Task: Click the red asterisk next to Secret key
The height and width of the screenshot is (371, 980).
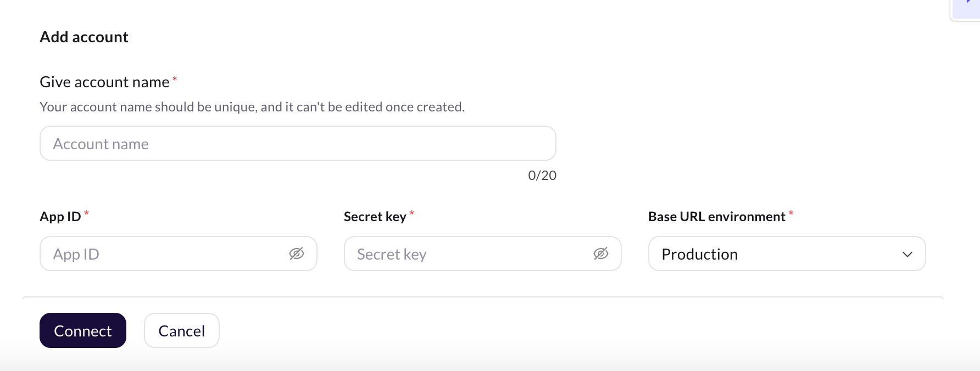Action: pos(412,213)
